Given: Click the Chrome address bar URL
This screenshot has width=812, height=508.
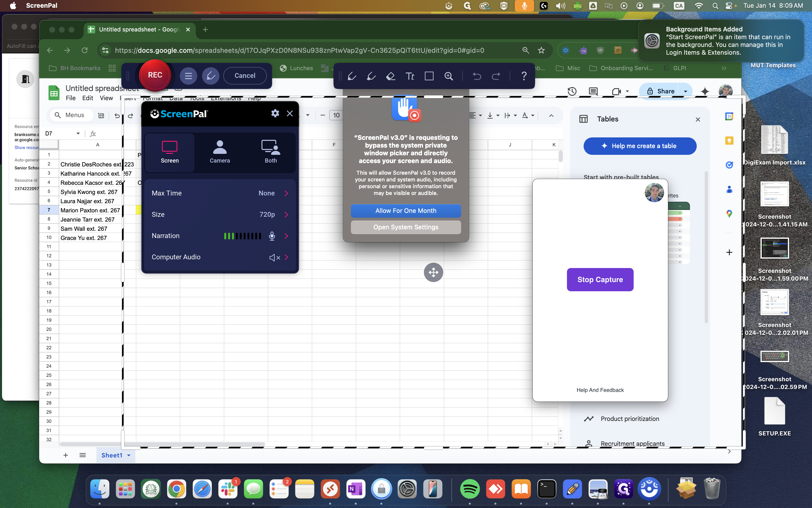Looking at the screenshot, I should pyautogui.click(x=300, y=50).
